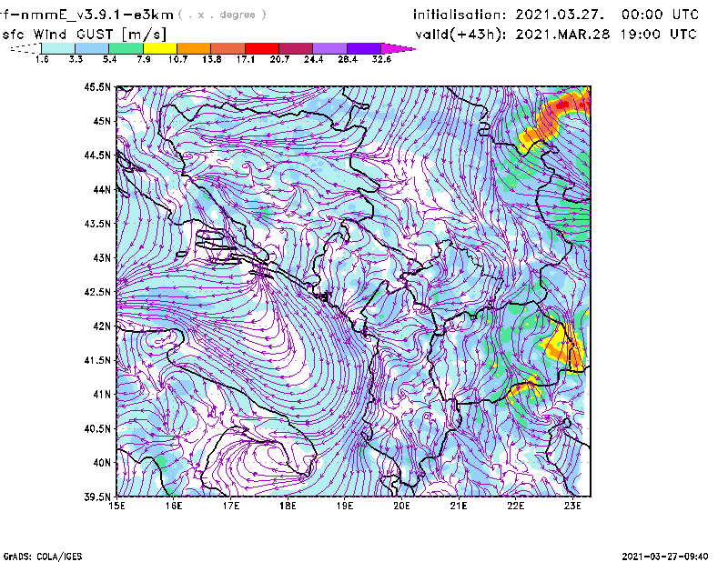The height and width of the screenshot is (562, 728).
Task: Click the 42.5N latitude label
Action: tap(97, 292)
